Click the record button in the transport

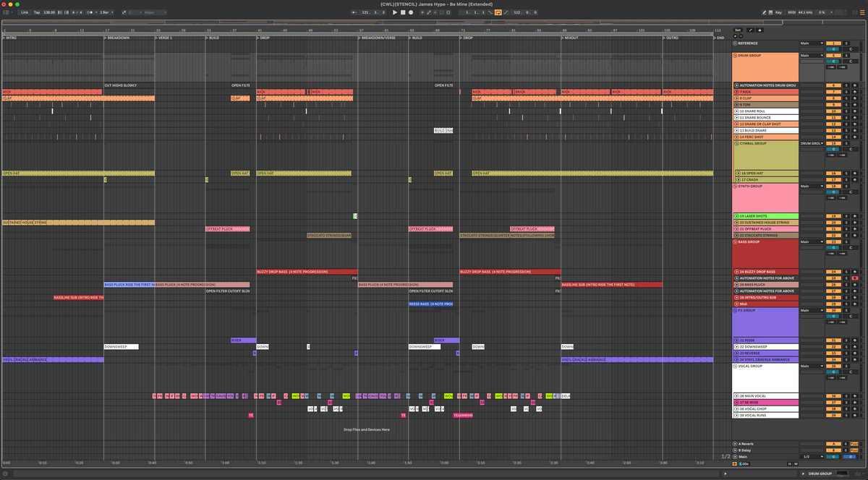pyautogui.click(x=409, y=12)
